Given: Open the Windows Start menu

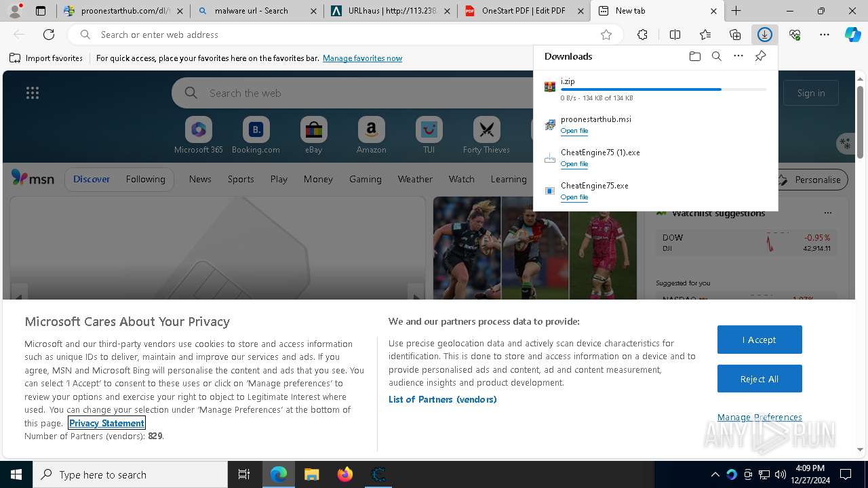Looking at the screenshot, I should [x=16, y=474].
